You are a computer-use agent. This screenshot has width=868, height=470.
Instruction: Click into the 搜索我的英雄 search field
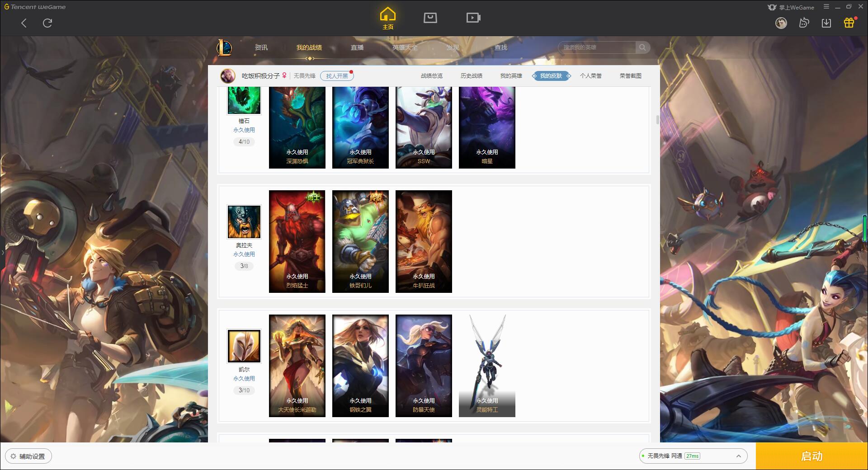point(597,47)
